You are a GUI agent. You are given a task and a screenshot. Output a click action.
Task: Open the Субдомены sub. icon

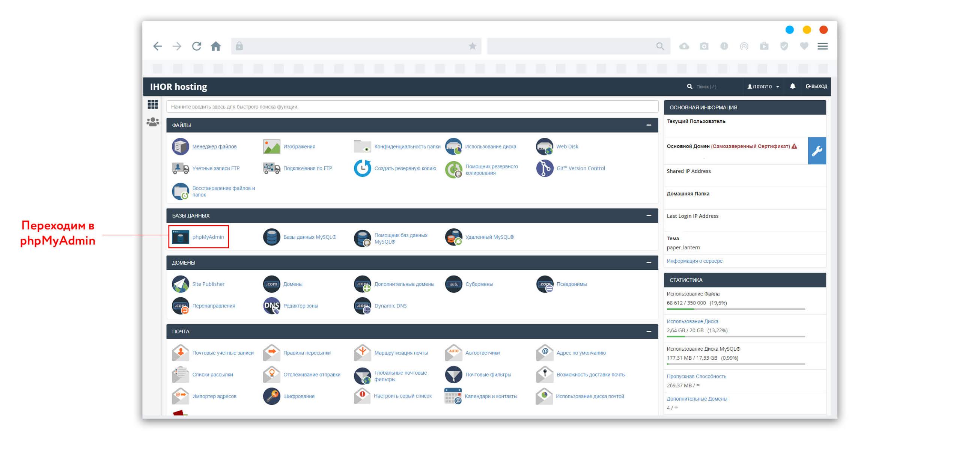point(453,284)
